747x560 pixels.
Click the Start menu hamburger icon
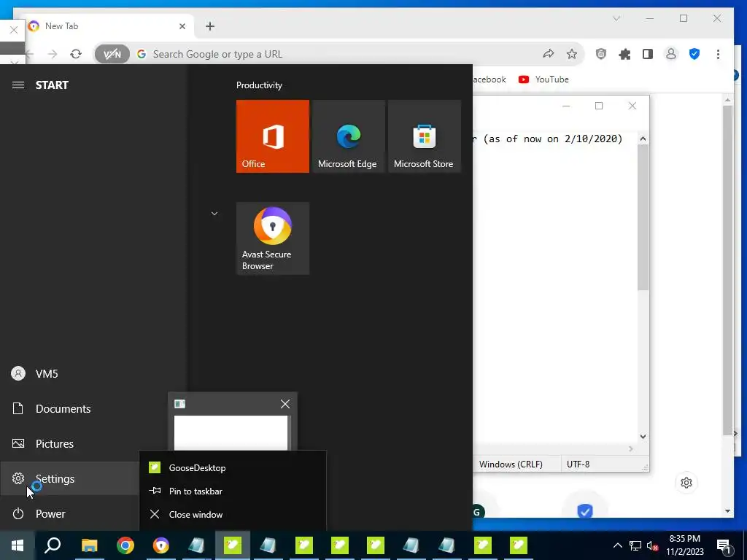18,85
